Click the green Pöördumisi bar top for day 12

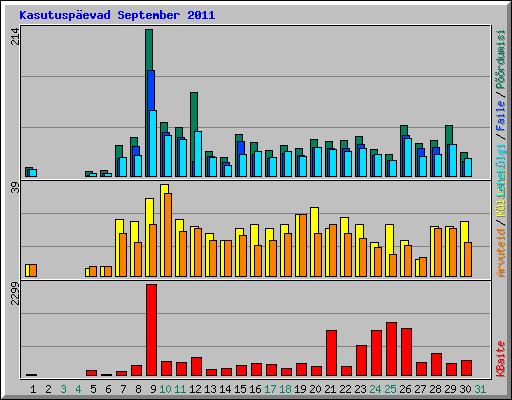194,112
